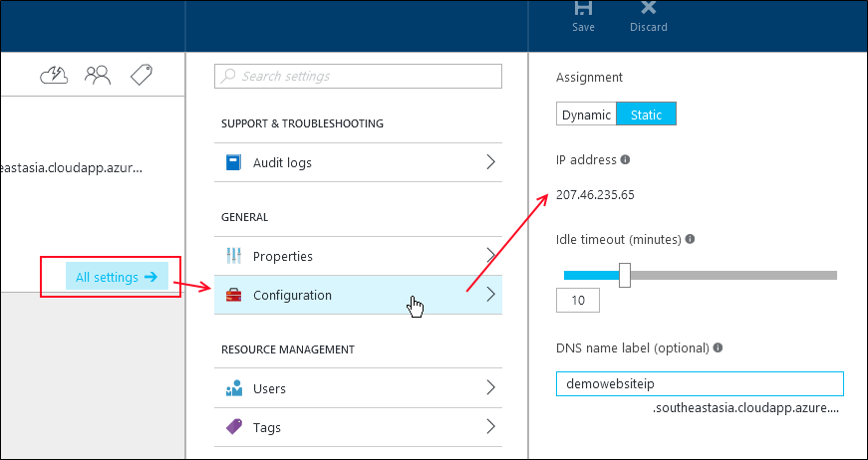The image size is (868, 460).
Task: Select Static assignment
Action: click(646, 115)
